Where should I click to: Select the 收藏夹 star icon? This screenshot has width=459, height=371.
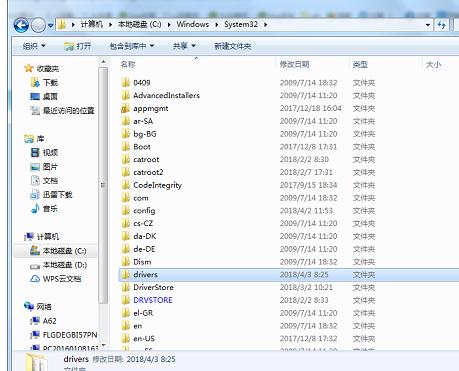[29, 68]
